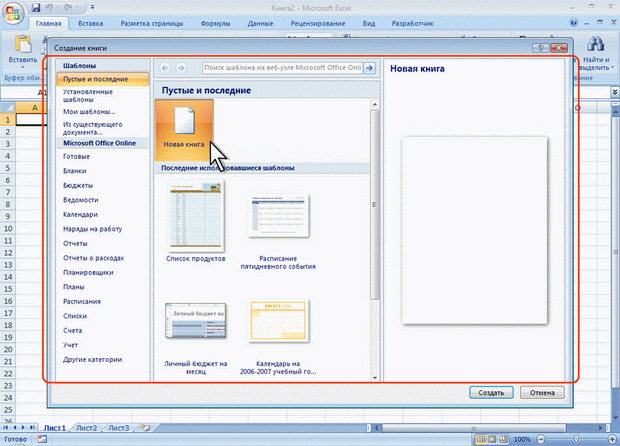Select the Ведомости category
The width and height of the screenshot is (620, 446).
(81, 200)
